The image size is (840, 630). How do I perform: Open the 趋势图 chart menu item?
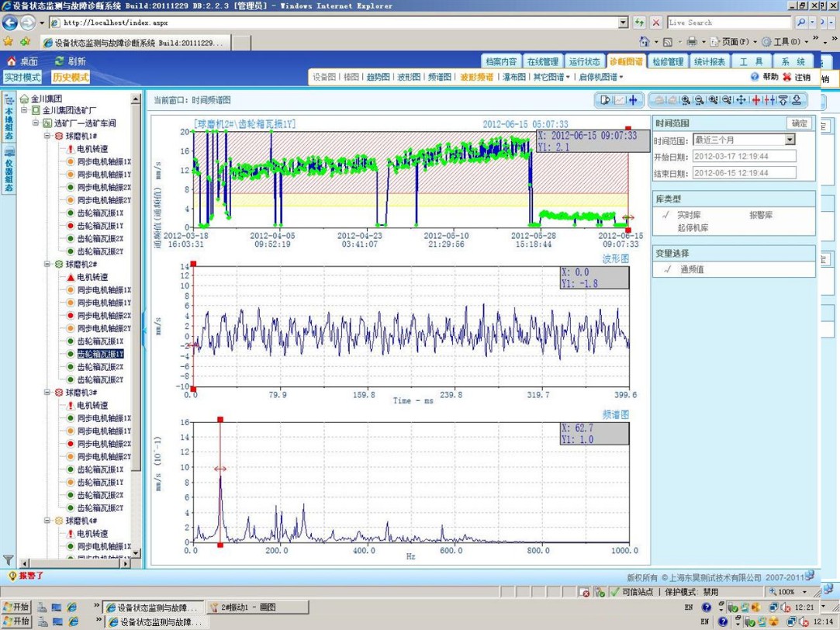click(379, 78)
